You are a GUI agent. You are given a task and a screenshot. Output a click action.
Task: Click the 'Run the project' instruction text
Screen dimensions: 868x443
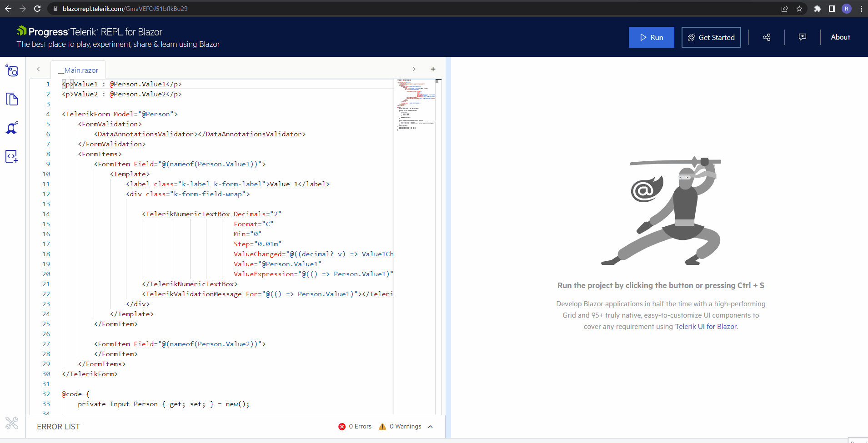point(661,285)
